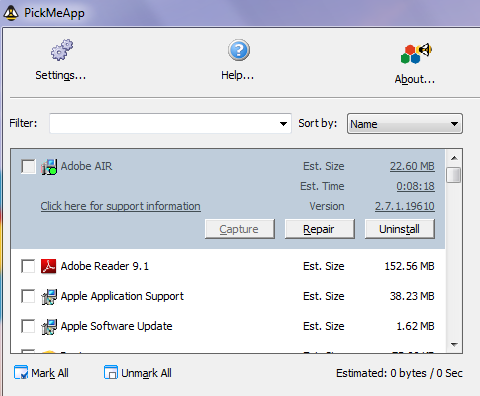Click the Apple Application Support icon
The height and width of the screenshot is (396, 480).
tap(49, 297)
